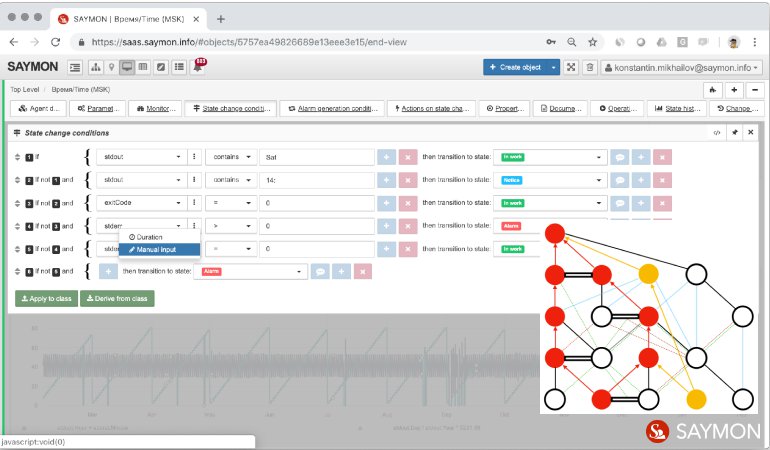The height and width of the screenshot is (450, 770).
Task: Open the stdout field dropdown in rule 1
Action: click(x=141, y=157)
